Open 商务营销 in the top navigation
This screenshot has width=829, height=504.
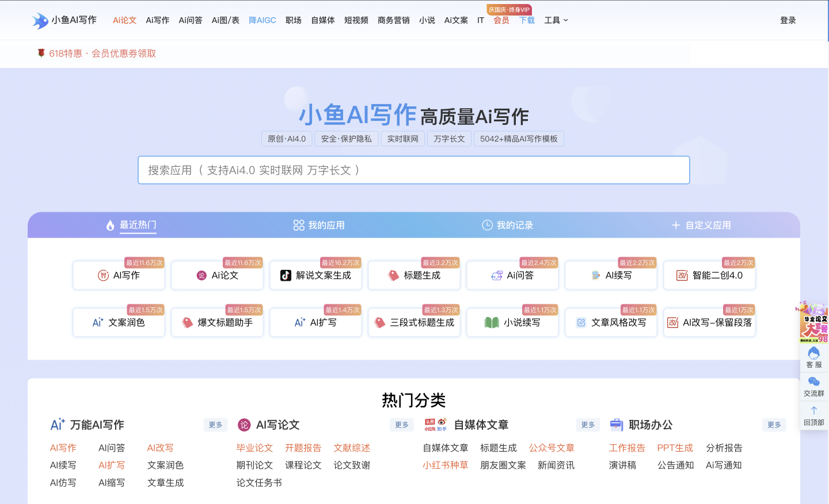(x=394, y=20)
